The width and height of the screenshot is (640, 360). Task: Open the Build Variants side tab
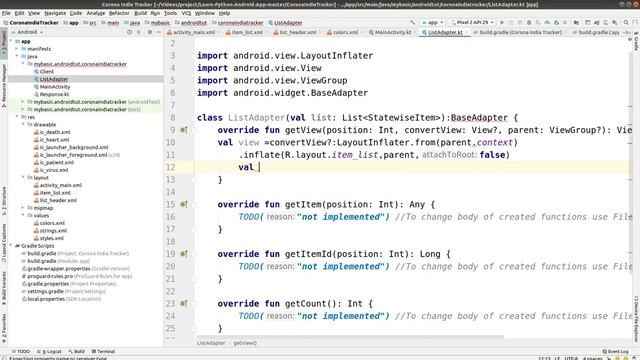pyautogui.click(x=4, y=288)
